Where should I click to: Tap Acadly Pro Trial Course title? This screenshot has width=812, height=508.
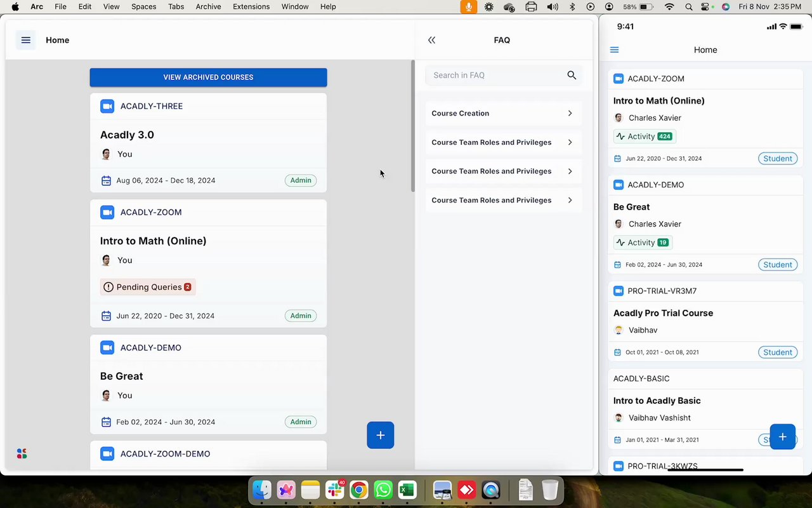[x=663, y=313]
